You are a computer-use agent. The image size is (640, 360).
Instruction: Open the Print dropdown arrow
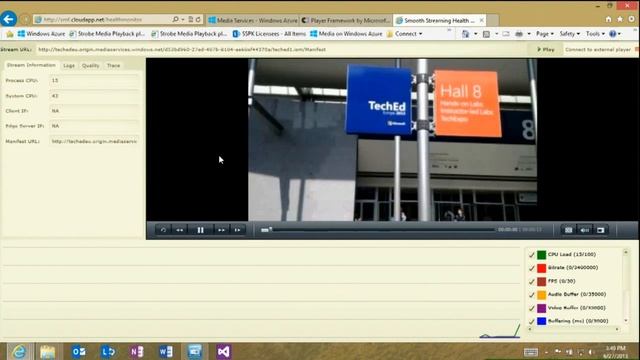(x=529, y=34)
